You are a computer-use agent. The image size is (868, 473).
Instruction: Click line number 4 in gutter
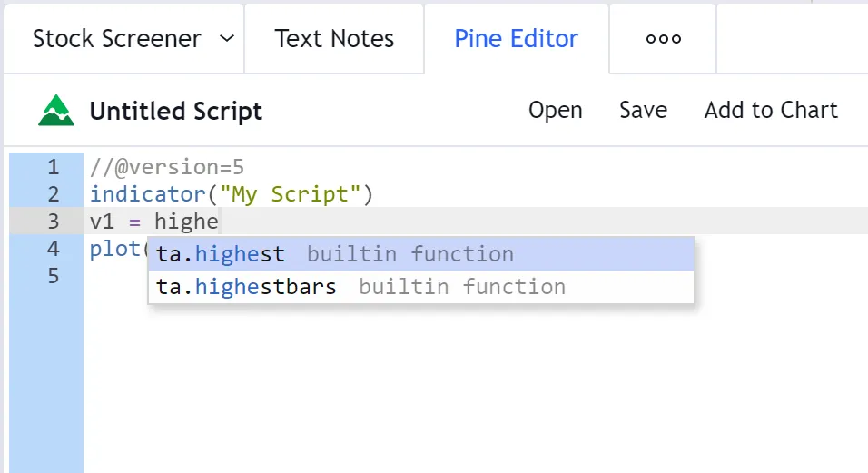(53, 249)
